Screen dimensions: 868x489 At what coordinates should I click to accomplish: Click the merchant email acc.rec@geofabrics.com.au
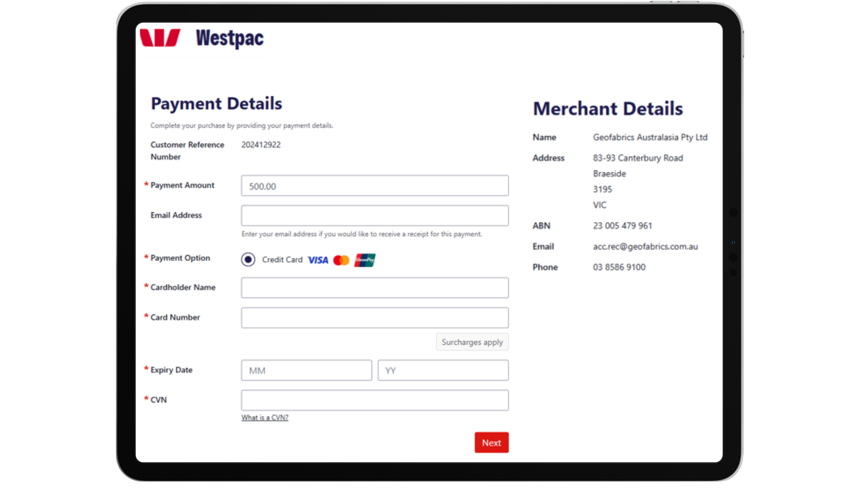[x=645, y=247]
